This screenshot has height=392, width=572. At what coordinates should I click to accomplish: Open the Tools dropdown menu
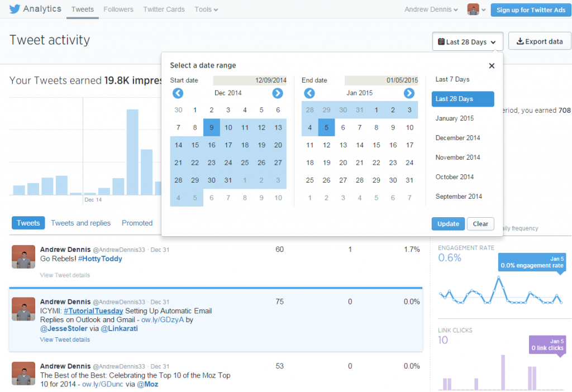206,9
